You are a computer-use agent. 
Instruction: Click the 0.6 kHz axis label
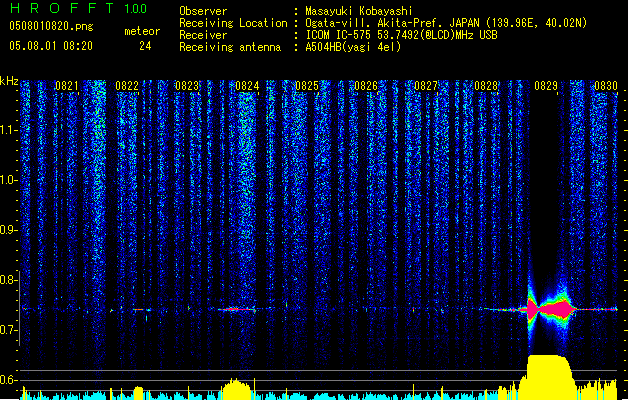7,380
